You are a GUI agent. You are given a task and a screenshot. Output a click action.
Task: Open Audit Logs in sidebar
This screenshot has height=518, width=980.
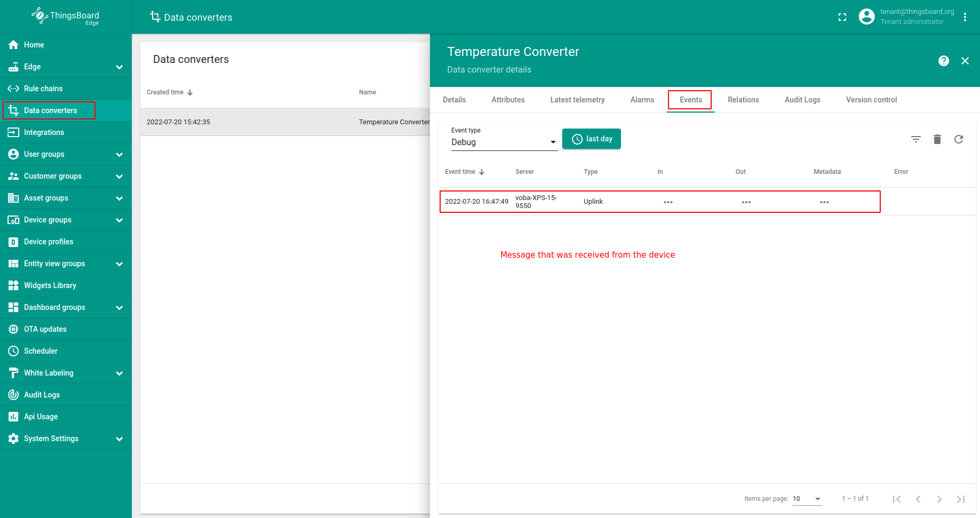pos(66,395)
